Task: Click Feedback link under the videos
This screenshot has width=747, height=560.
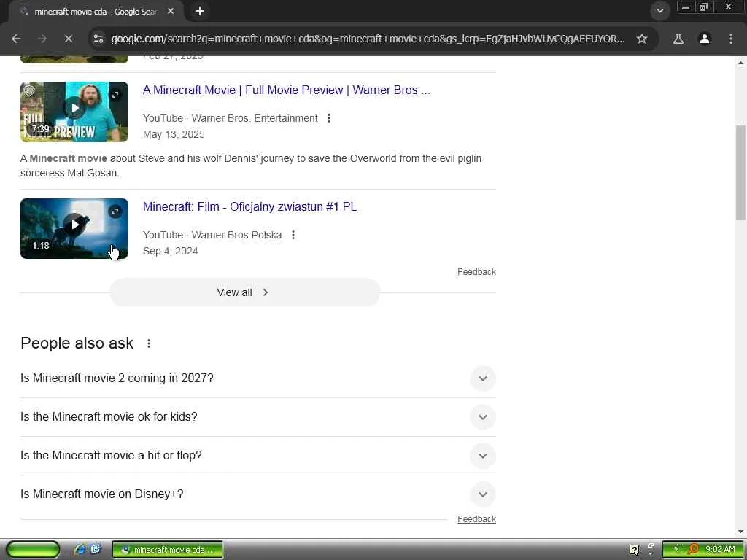Action: 476,271
